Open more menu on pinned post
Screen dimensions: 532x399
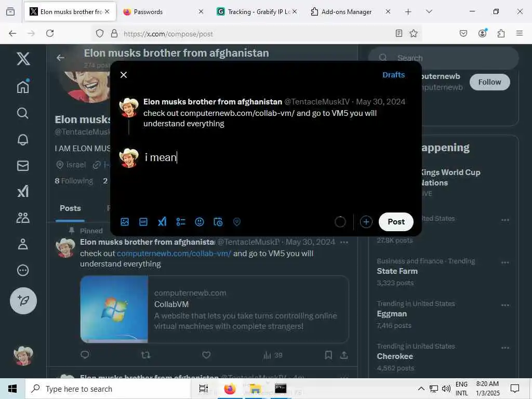[x=344, y=242]
